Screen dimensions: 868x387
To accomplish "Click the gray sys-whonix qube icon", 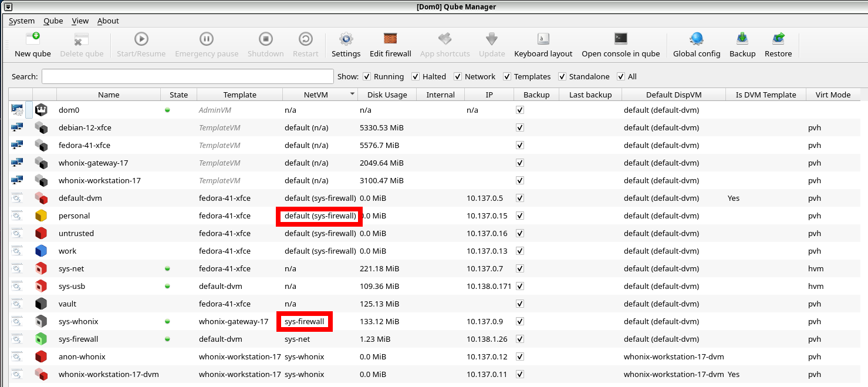I will tap(40, 321).
